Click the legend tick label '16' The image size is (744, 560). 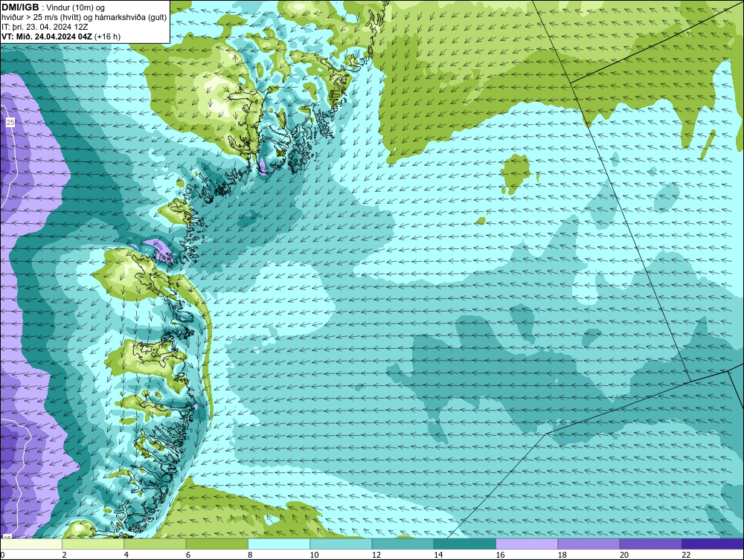click(500, 555)
